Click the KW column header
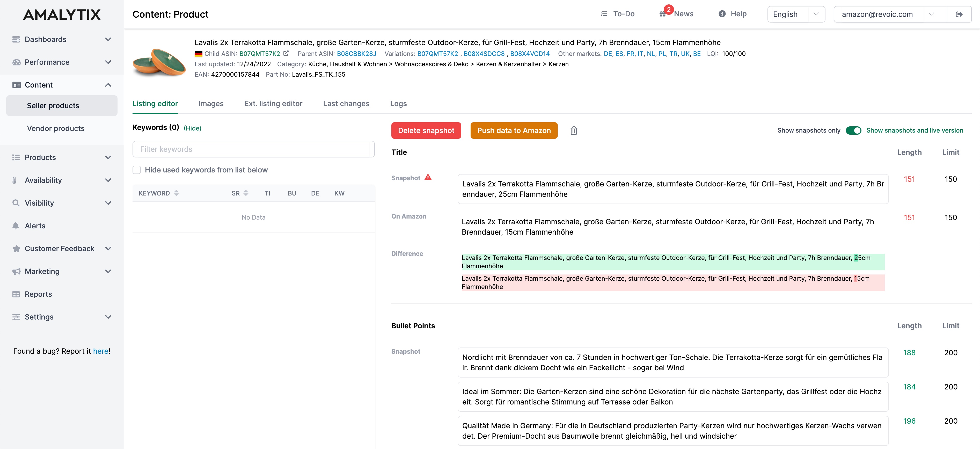Image resolution: width=980 pixels, height=449 pixels. click(339, 193)
